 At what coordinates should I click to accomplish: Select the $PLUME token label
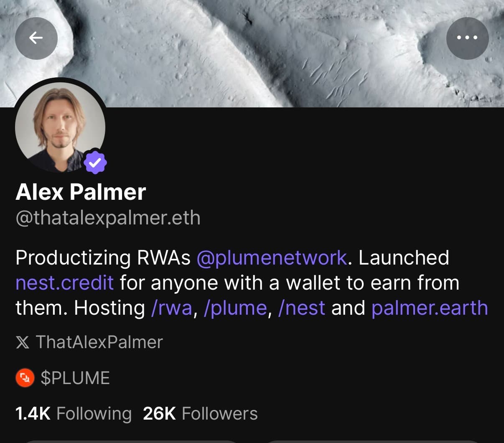point(75,378)
